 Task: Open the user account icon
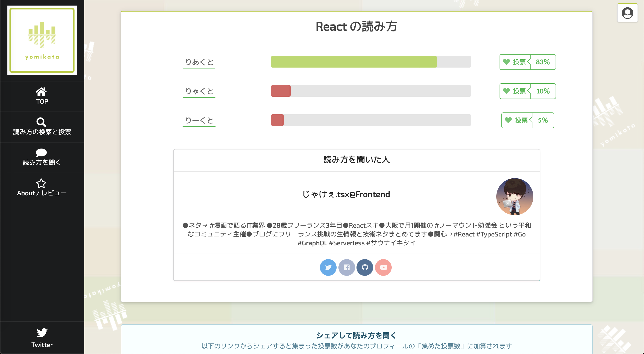pyautogui.click(x=627, y=13)
